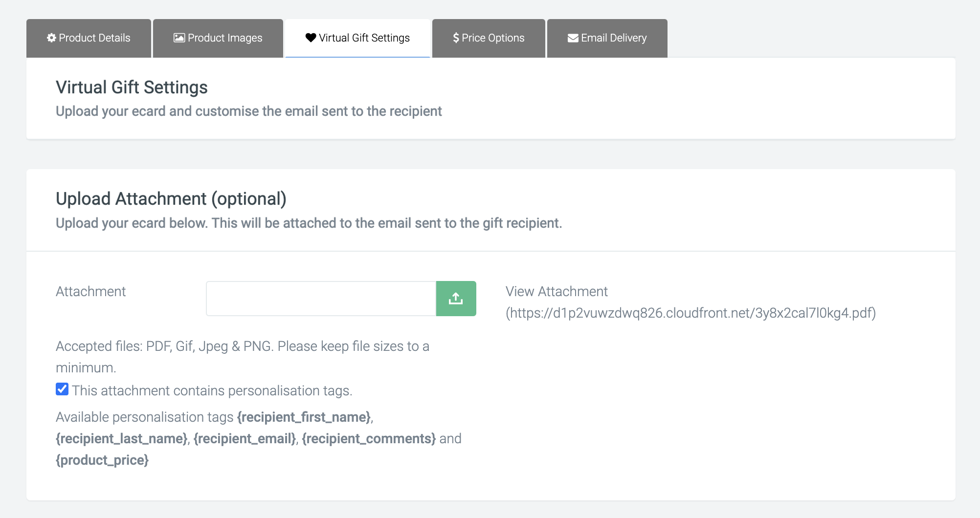
Task: Click the 'Upload your ecard and customise' subtitle
Action: click(x=249, y=111)
